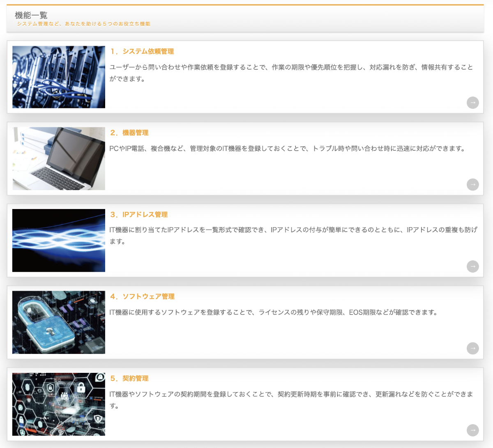Click description starting PCやIP電話、複合機など
This screenshot has width=493, height=448.
pyautogui.click(x=288, y=148)
